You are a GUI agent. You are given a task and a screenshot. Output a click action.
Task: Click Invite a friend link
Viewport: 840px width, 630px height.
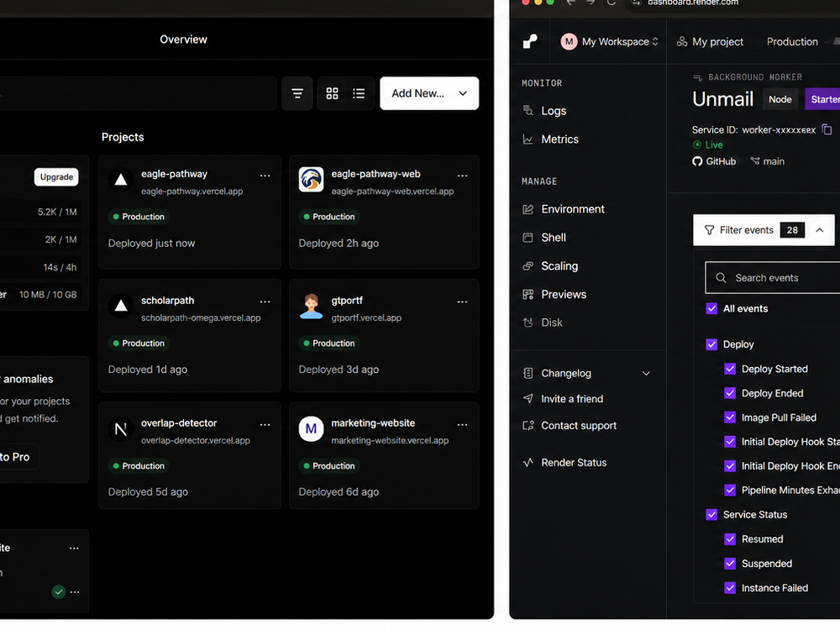tap(571, 399)
